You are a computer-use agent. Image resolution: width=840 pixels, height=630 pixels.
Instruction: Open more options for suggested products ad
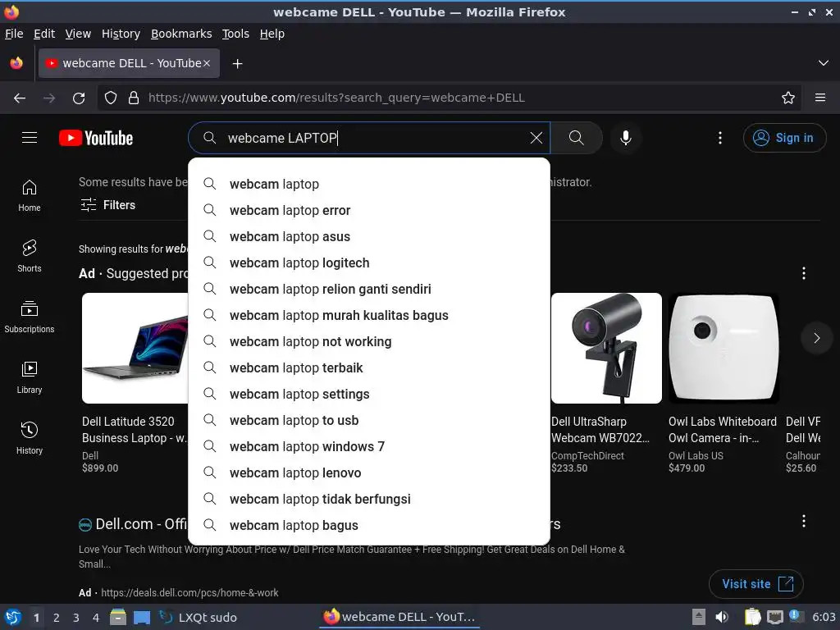[804, 273]
